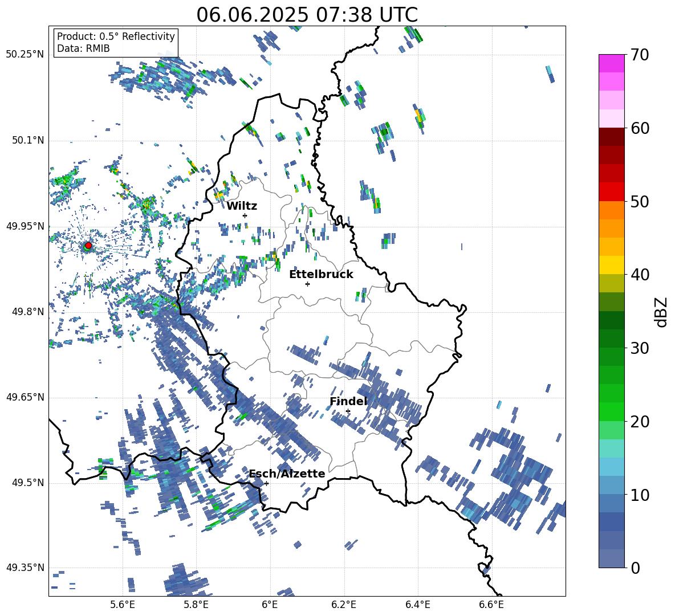The width and height of the screenshot is (675, 616).
Task: Click the 49.35°N latitude label
Action: [x=25, y=568]
